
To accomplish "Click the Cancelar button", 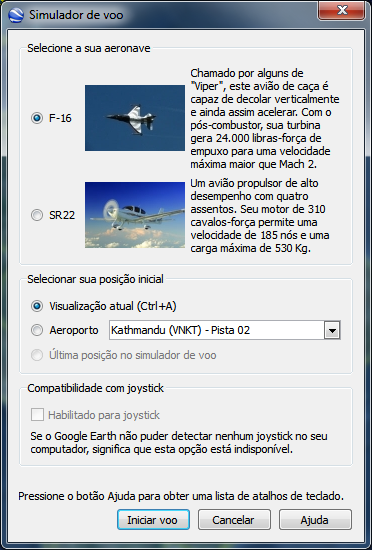I will [x=234, y=519].
